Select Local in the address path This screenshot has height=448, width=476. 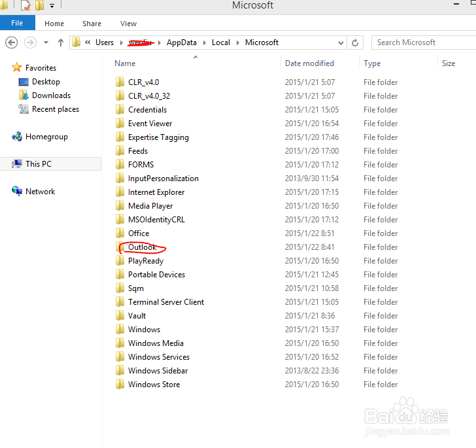[x=221, y=43]
